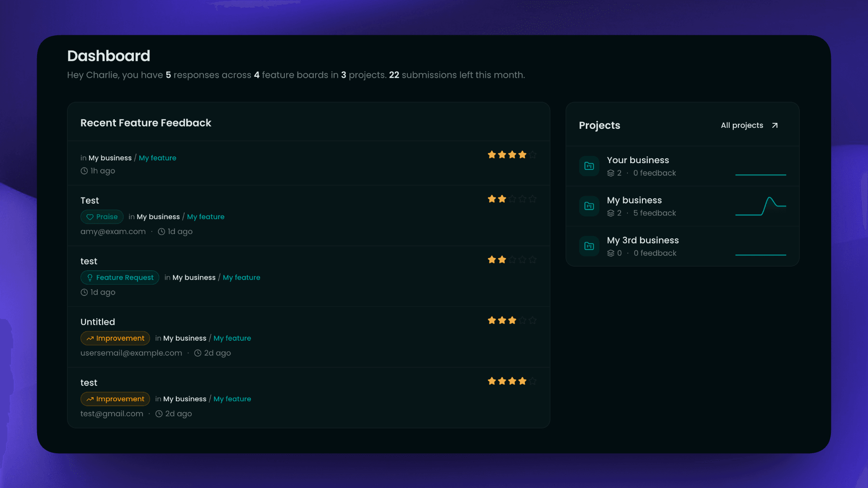868x488 pixels.
Task: Click the diagonal arrow next to All projects
Action: tap(775, 125)
